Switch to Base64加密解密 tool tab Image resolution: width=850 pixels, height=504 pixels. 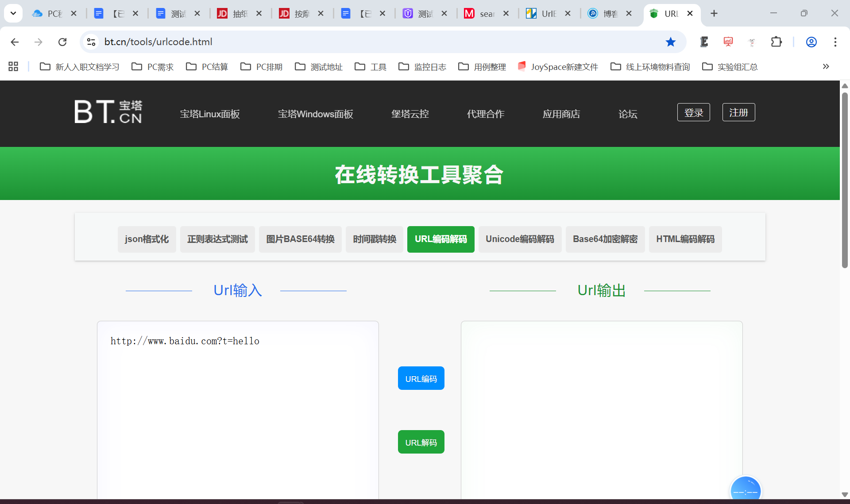click(x=605, y=239)
